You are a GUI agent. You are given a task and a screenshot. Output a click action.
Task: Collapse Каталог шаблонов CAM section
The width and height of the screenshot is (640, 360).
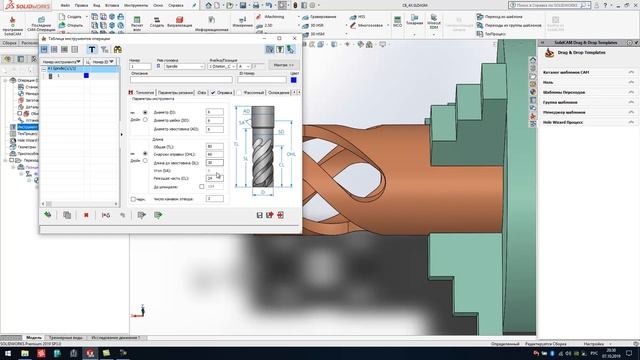tap(631, 72)
